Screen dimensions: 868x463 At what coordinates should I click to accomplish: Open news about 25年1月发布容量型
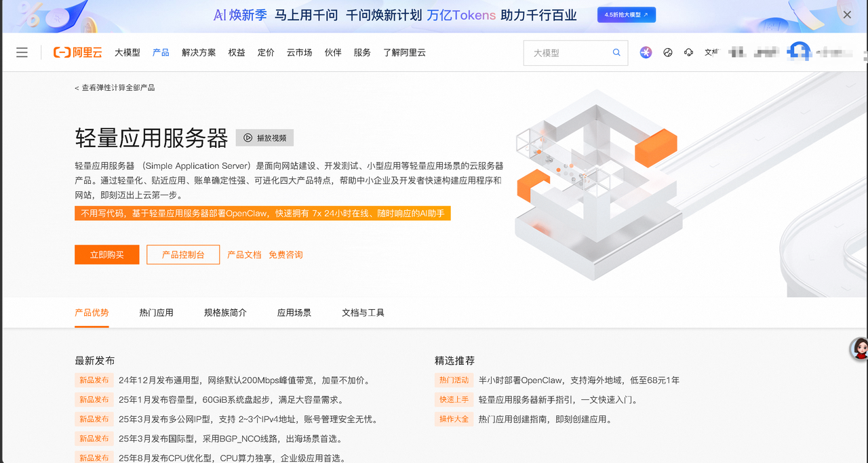tap(232, 400)
